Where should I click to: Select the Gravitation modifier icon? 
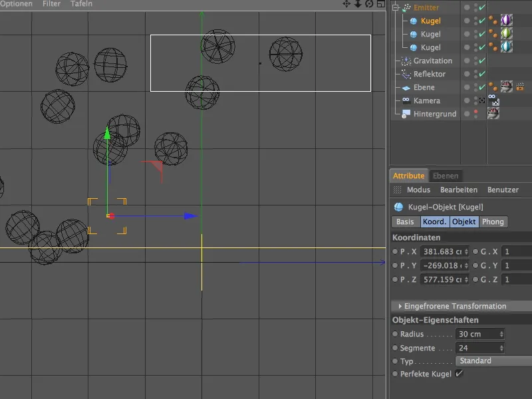click(406, 60)
